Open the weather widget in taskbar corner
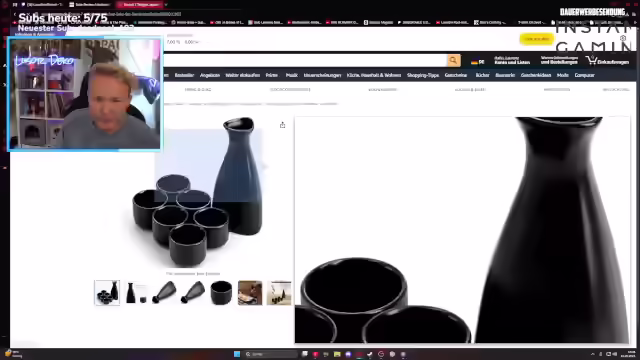Image resolution: width=640 pixels, height=360 pixels. tap(13, 353)
